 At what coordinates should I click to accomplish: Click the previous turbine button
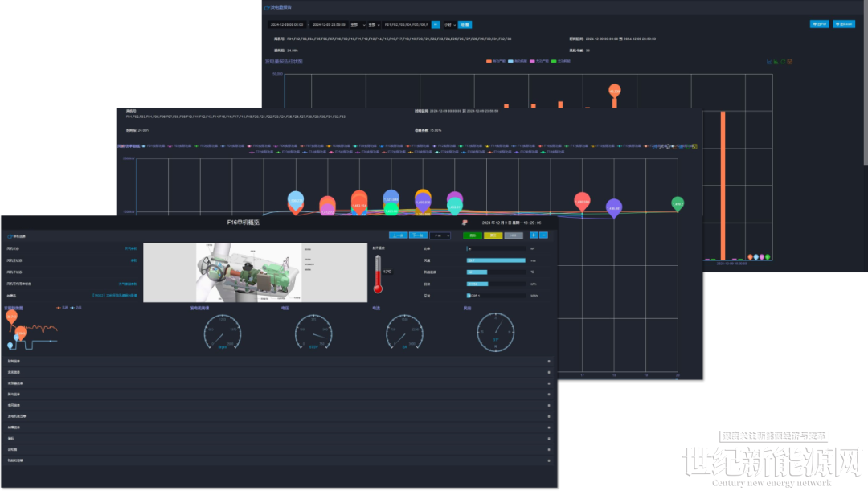coord(397,235)
